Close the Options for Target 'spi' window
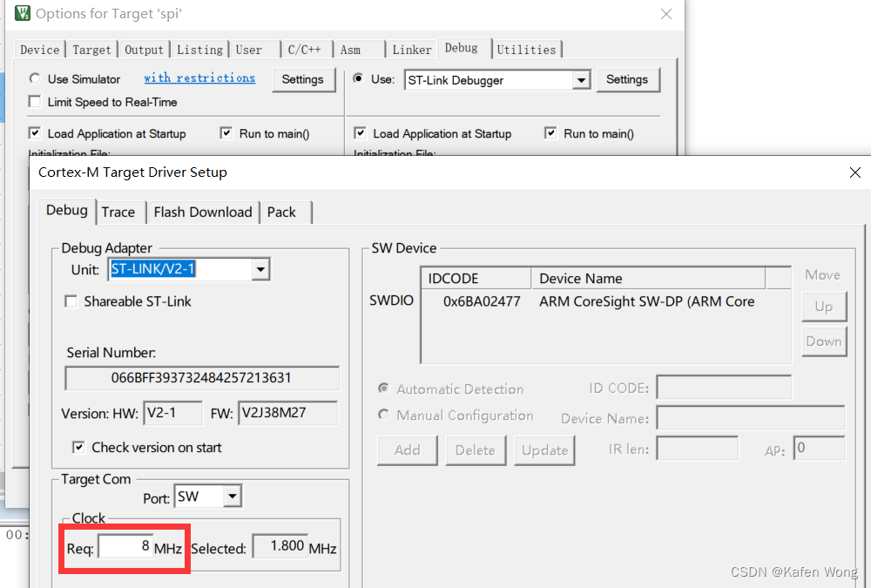The width and height of the screenshot is (871, 588). click(666, 14)
